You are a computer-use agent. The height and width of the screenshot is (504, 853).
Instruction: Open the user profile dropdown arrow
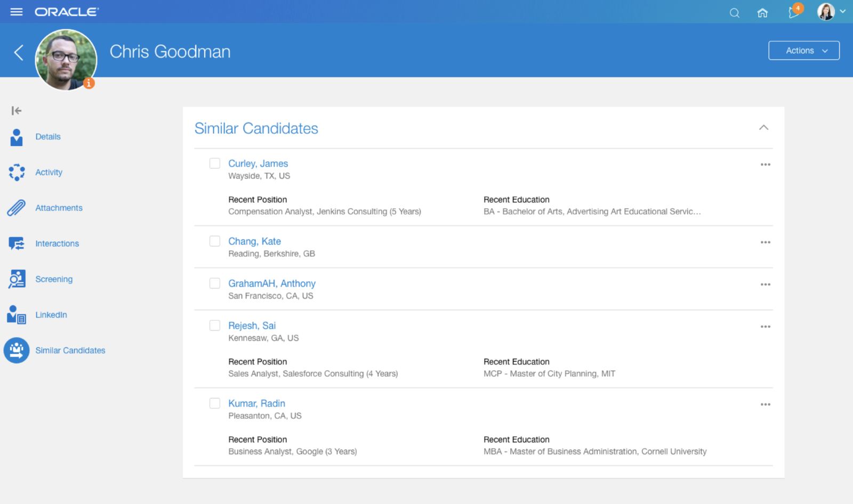point(842,12)
